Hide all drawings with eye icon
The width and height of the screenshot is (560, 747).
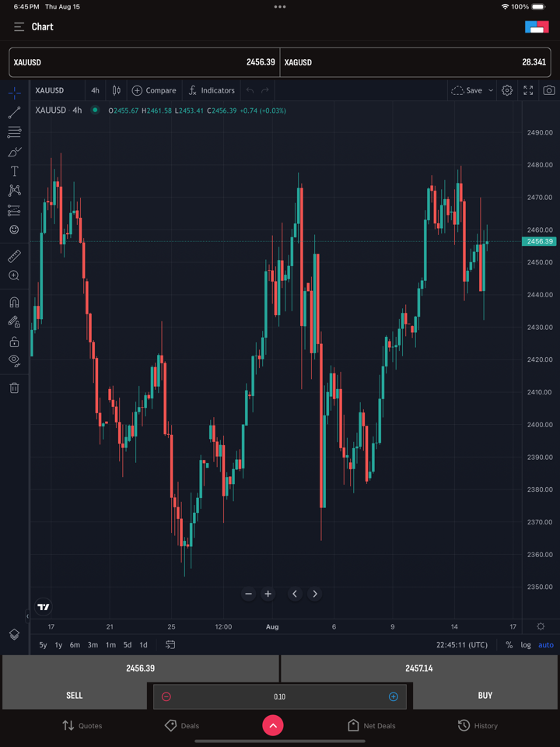[x=14, y=360]
